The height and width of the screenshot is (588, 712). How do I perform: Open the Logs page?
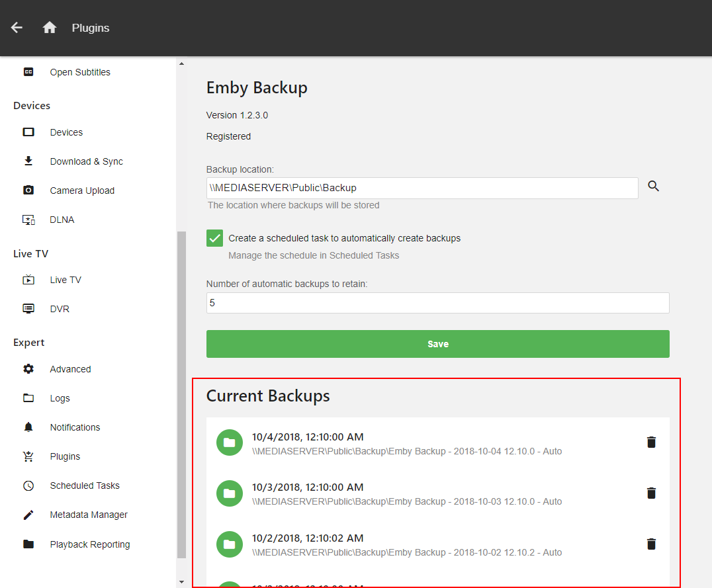coord(60,398)
